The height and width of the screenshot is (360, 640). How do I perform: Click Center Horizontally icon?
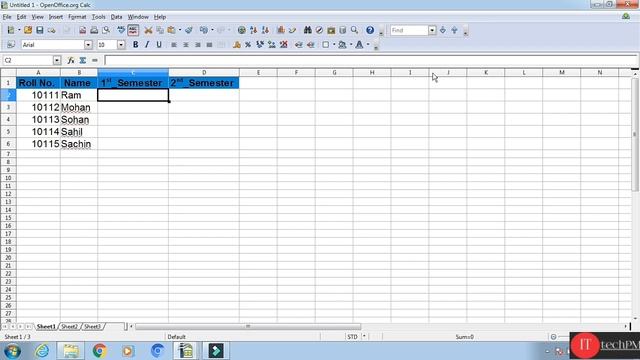click(x=186, y=44)
